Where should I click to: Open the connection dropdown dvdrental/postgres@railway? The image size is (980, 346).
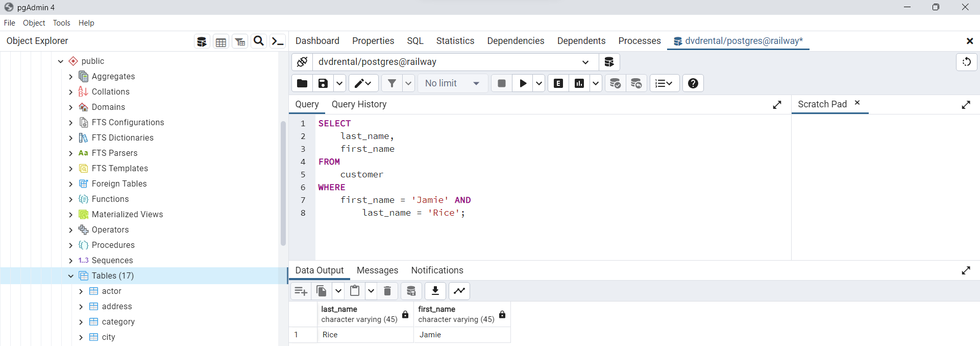455,62
